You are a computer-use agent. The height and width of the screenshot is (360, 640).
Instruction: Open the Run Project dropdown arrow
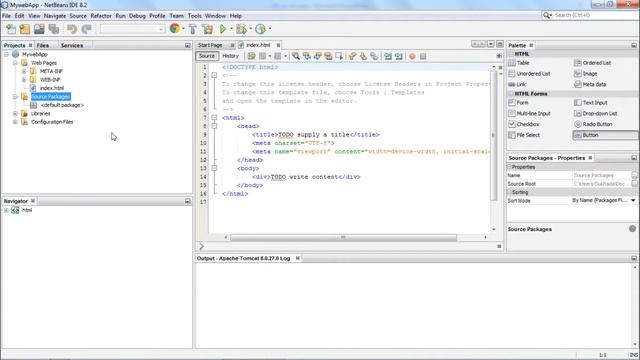click(x=231, y=29)
